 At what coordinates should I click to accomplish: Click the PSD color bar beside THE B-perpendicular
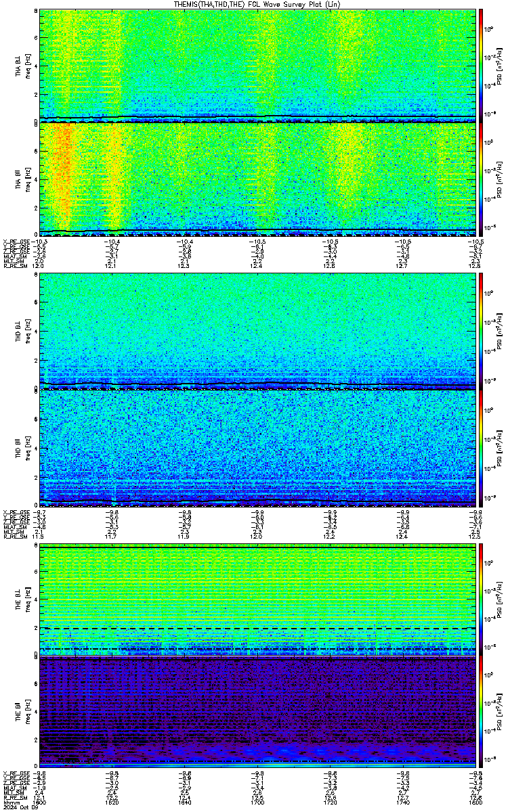tap(481, 600)
